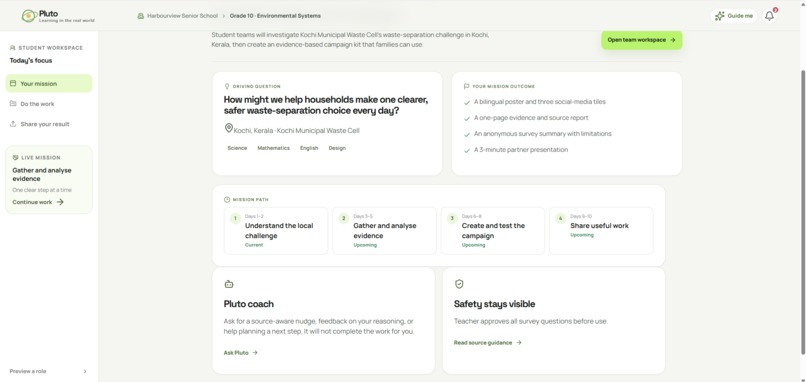This screenshot has height=382, width=806.
Task: Expand Preview a role chevron
Action: tap(85, 371)
